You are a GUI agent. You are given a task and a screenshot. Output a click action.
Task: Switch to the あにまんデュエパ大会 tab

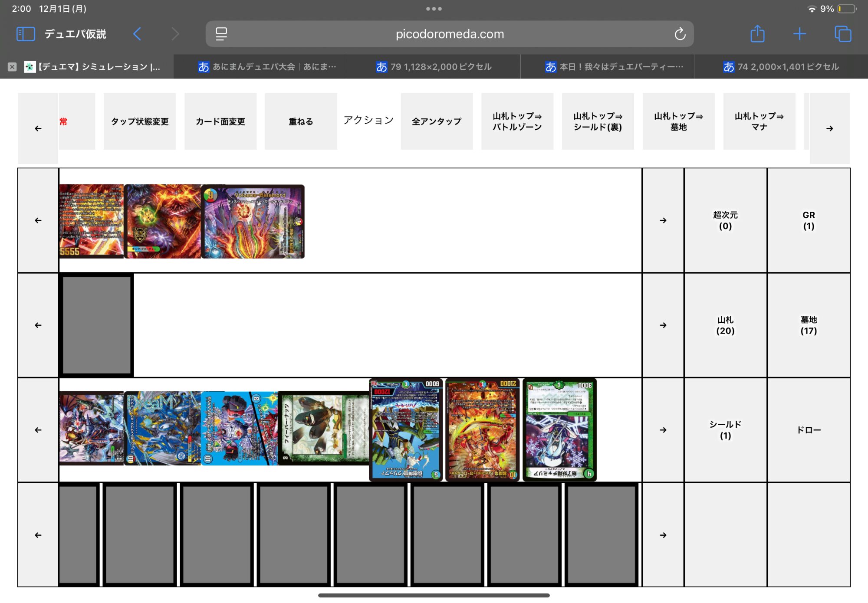coord(267,67)
